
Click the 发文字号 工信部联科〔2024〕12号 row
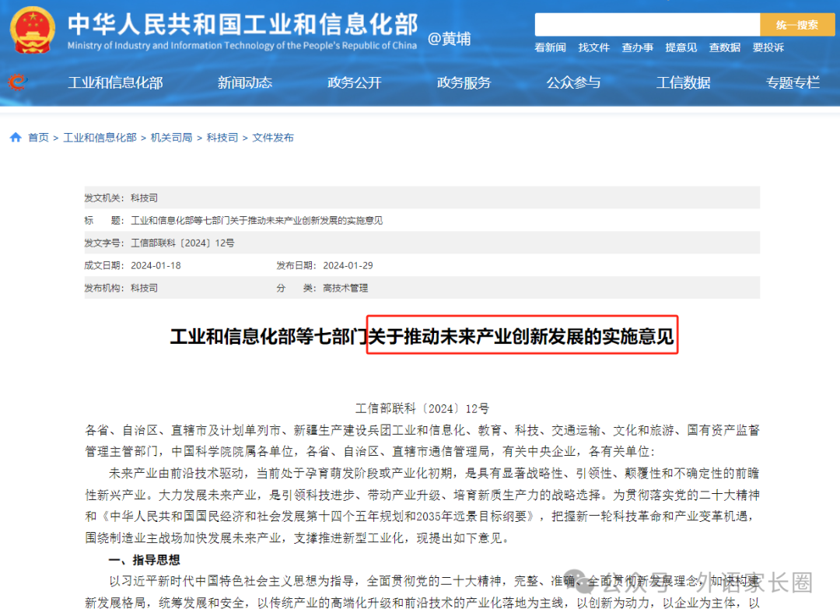(422, 243)
